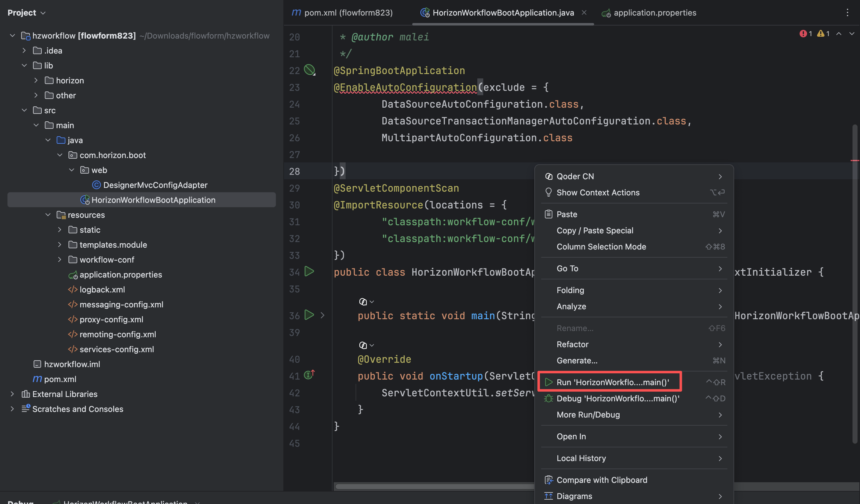Select Column Selection Mode
Image resolution: width=860 pixels, height=504 pixels.
click(634, 246)
